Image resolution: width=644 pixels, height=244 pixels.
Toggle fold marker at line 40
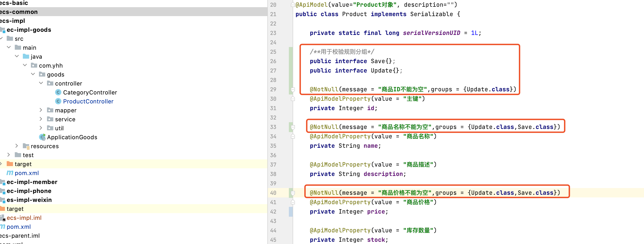coord(293,193)
